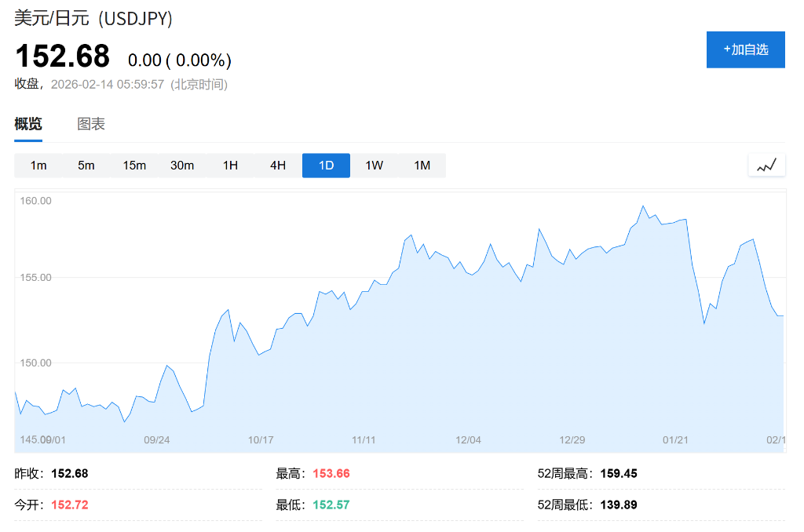
Task: Select the 1M monthly timeframe
Action: (x=422, y=166)
